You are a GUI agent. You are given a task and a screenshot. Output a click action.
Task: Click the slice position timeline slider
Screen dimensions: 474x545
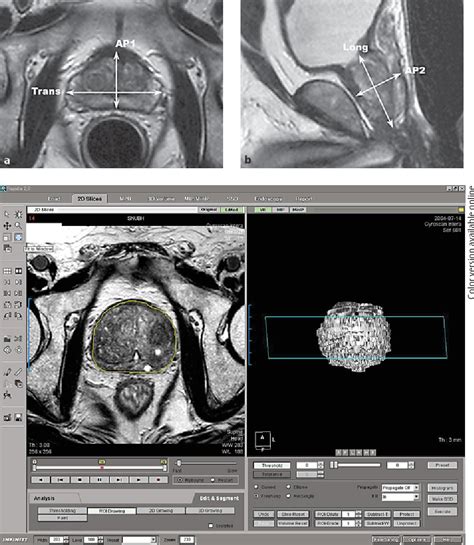tap(99, 468)
